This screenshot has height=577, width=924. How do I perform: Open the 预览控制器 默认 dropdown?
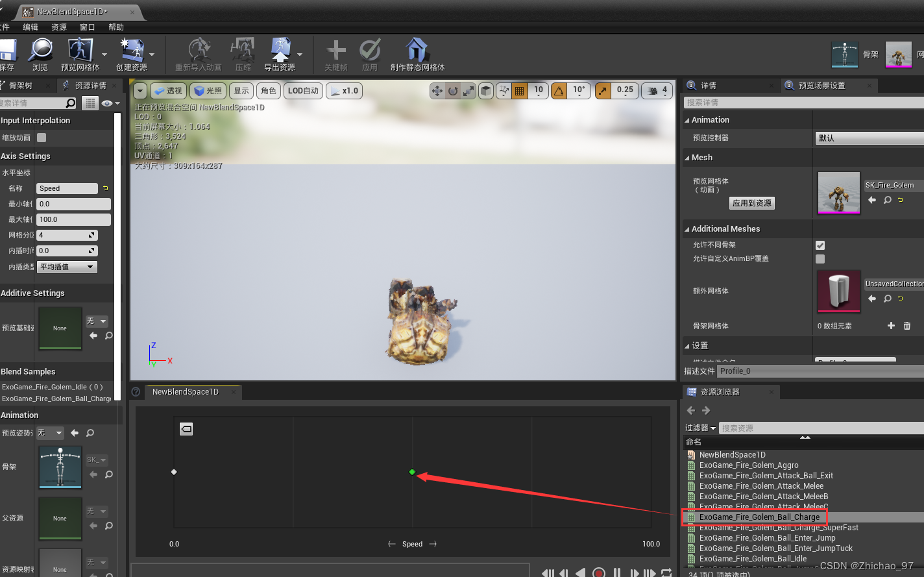click(x=869, y=137)
